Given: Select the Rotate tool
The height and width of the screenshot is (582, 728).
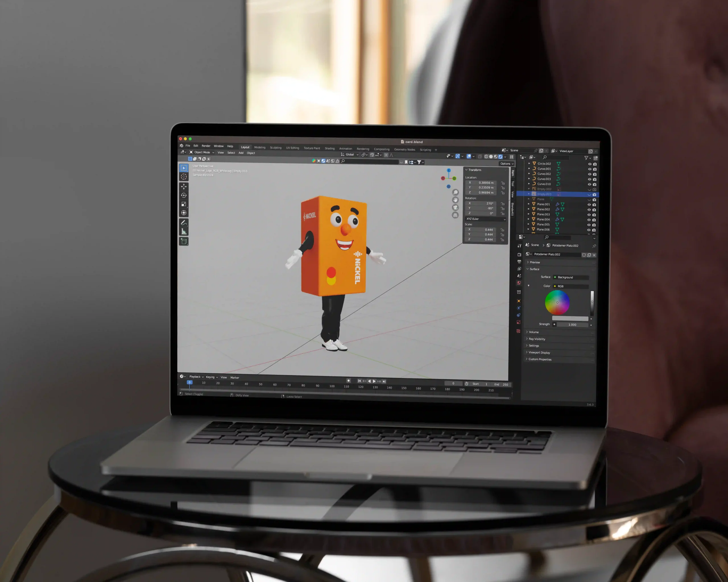Looking at the screenshot, I should click(x=184, y=195).
